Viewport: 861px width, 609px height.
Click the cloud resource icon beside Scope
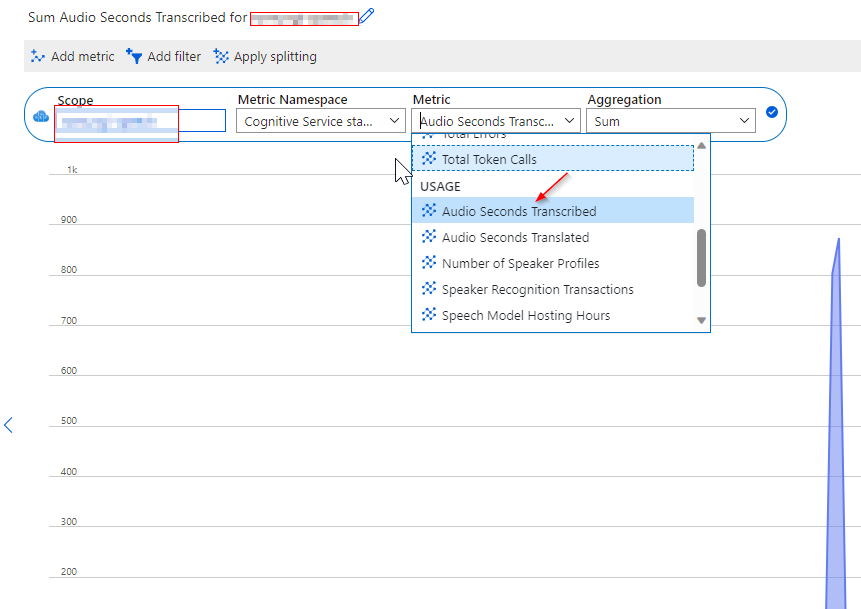point(41,116)
